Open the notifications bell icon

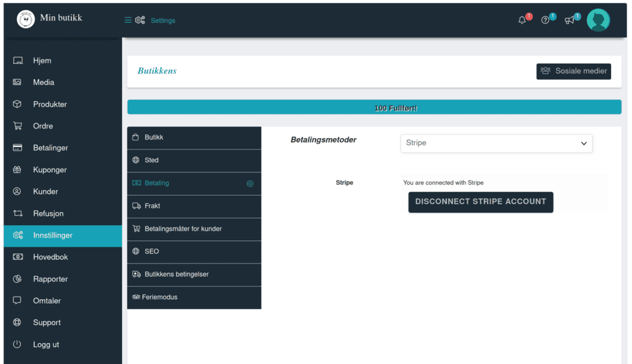coord(522,20)
